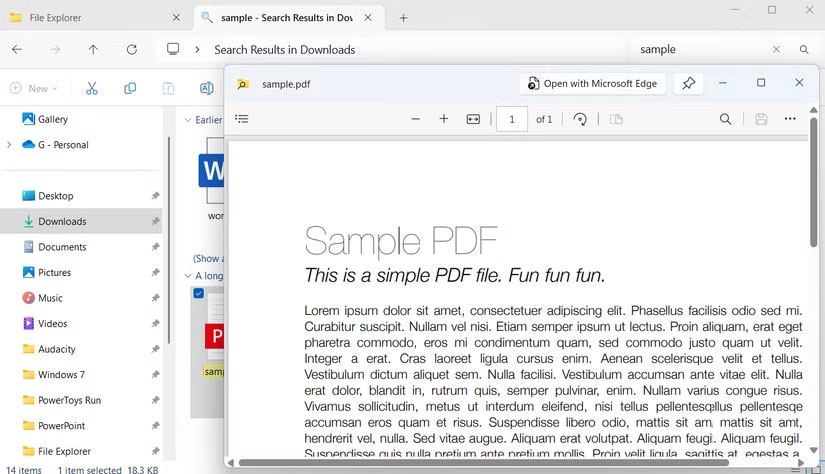Open the Windows 7 pinned folder
This screenshot has width=825, height=474.
[61, 375]
